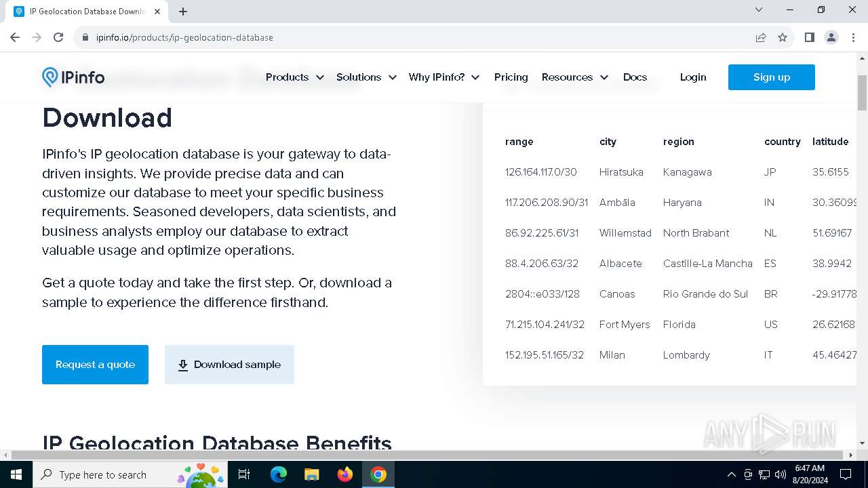Screen dimensions: 868x488
Task: Share this page icon in address bar
Action: pos(761,37)
